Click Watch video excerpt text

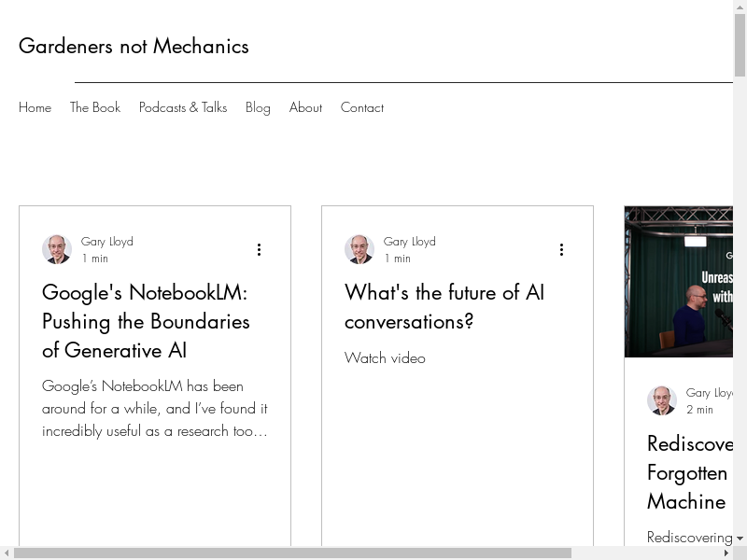[x=385, y=357]
